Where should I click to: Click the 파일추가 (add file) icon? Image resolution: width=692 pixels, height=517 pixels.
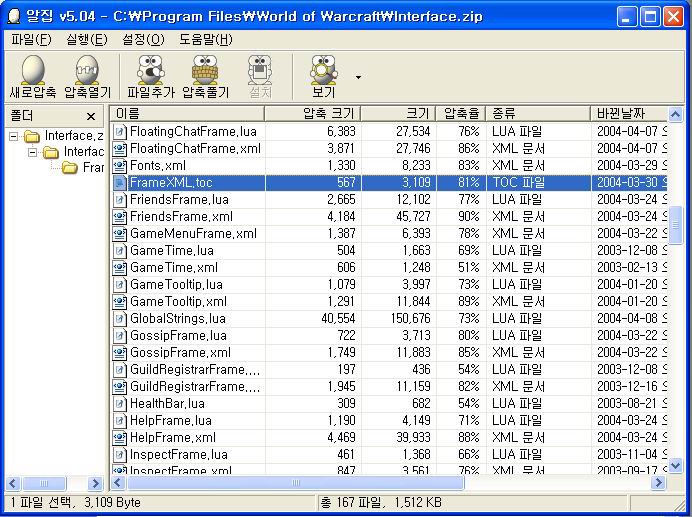(x=150, y=70)
